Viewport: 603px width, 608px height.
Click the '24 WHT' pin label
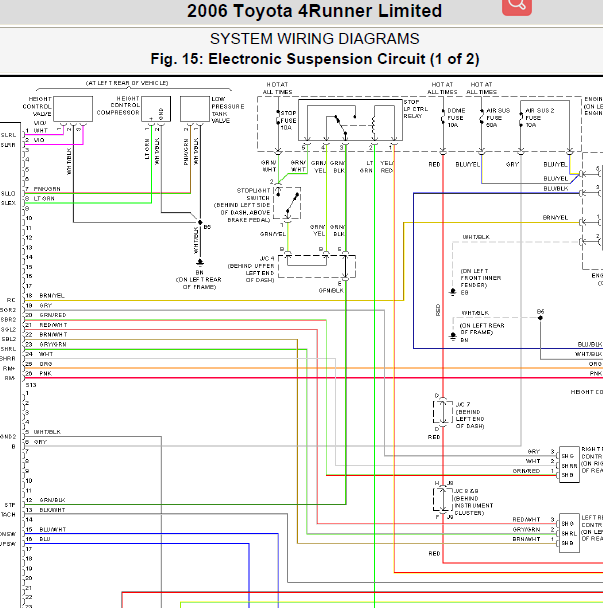pos(39,354)
